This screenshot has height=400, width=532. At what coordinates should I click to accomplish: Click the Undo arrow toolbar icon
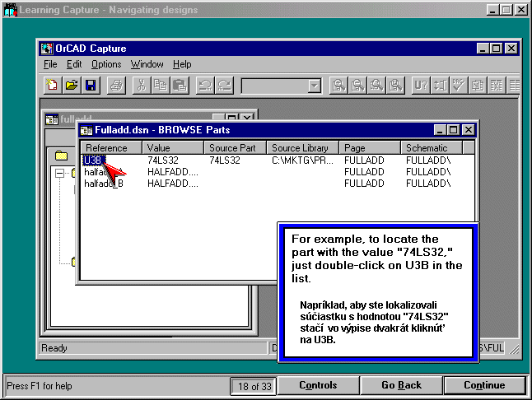pos(204,85)
